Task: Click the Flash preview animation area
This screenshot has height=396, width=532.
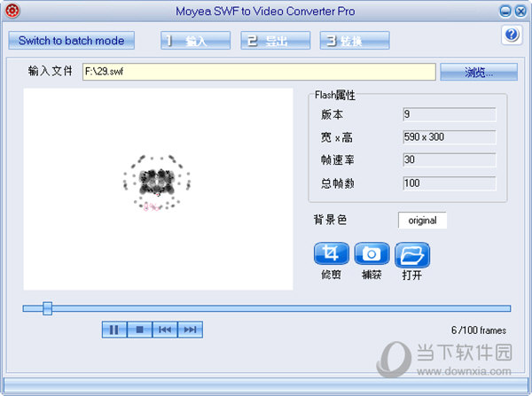Action: pyautogui.click(x=158, y=190)
